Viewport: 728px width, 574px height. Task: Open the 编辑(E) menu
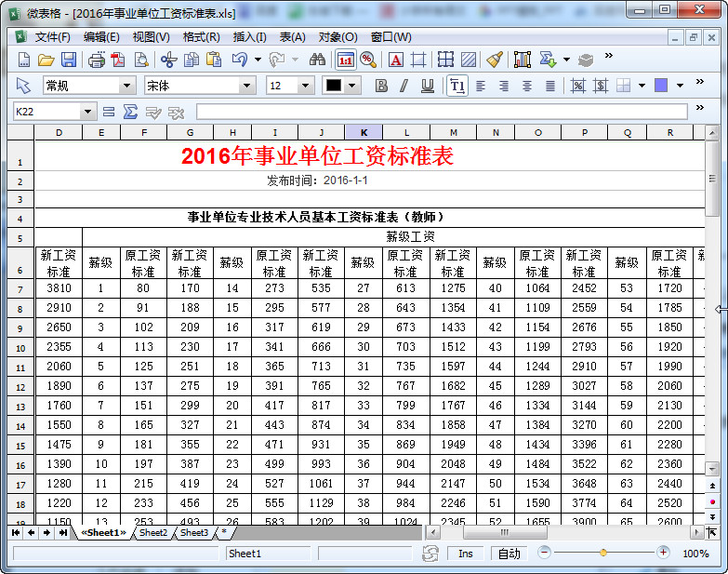tap(101, 37)
